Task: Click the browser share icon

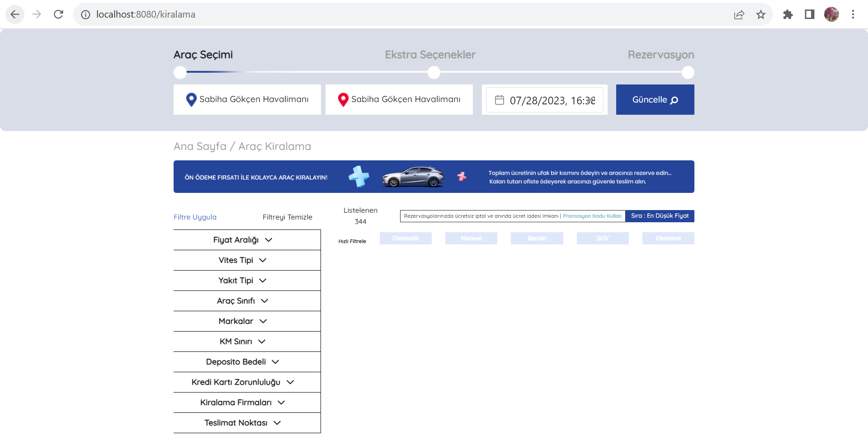Action: point(739,14)
